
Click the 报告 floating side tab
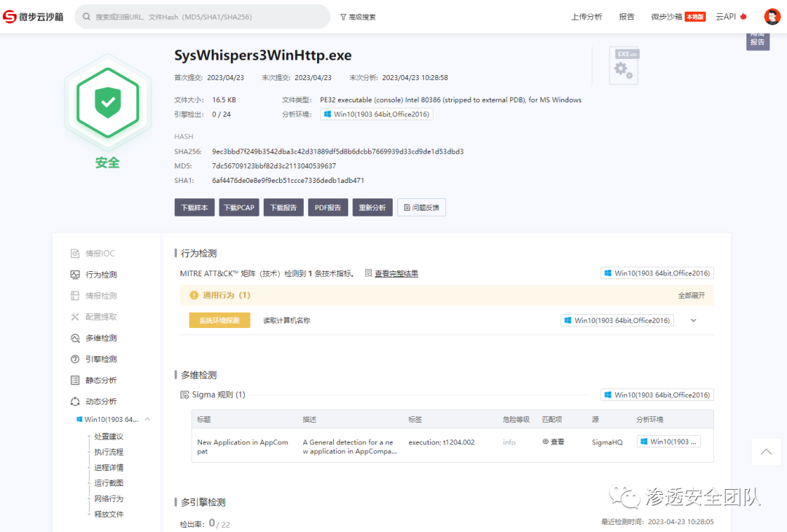point(757,40)
